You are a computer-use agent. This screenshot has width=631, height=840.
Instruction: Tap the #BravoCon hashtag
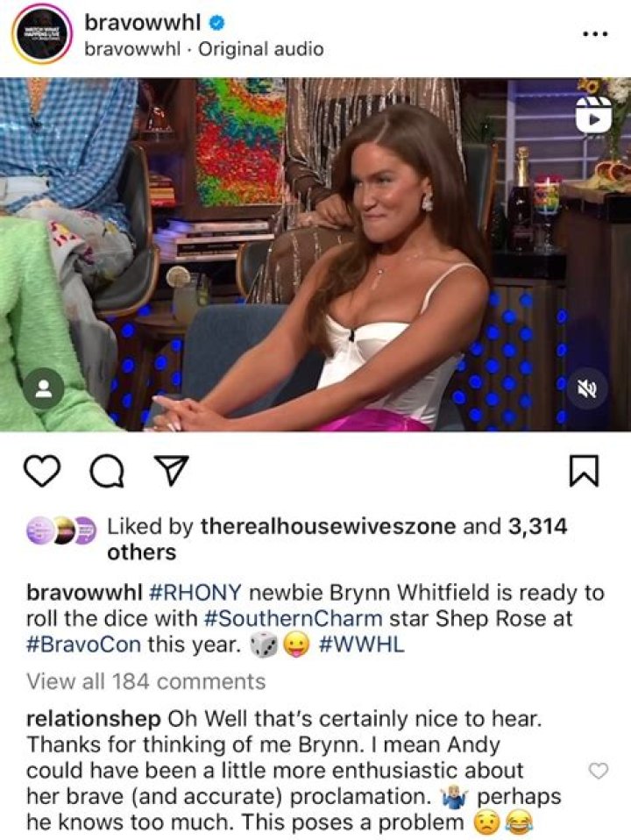(83, 644)
